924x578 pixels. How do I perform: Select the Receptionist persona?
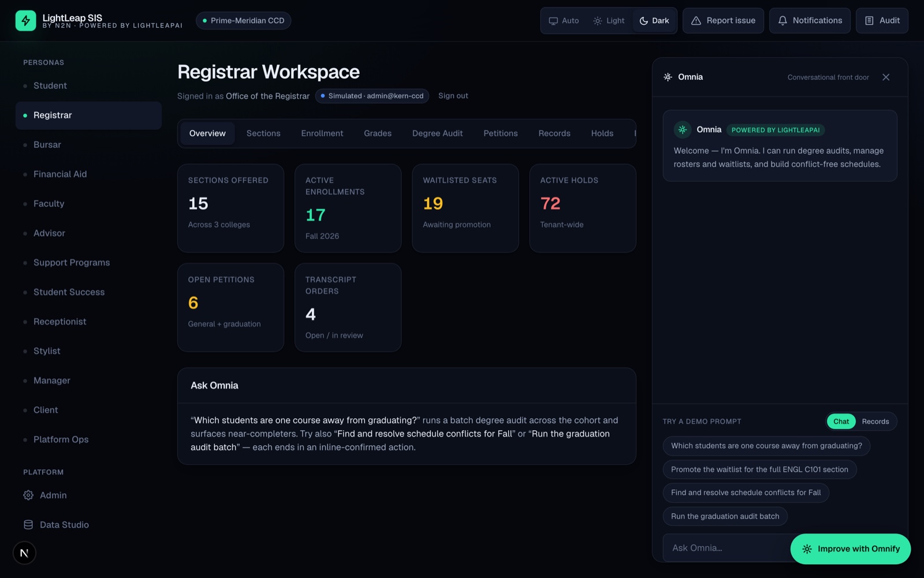pyautogui.click(x=88, y=322)
